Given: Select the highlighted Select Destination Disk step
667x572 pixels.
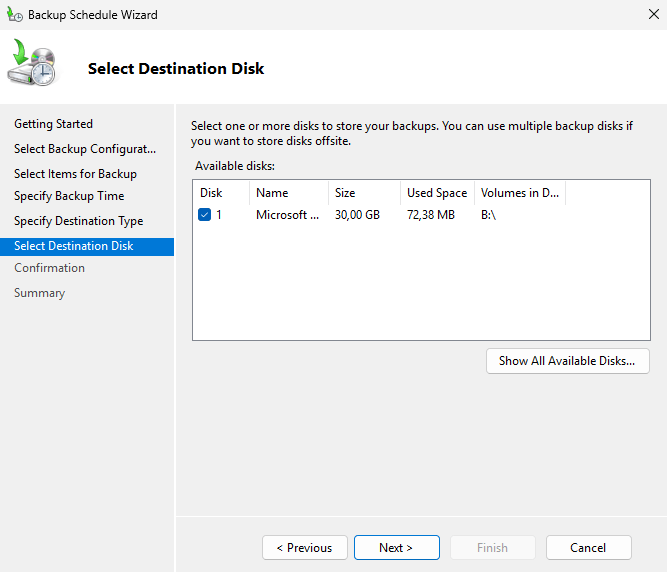Looking at the screenshot, I should click(73, 246).
